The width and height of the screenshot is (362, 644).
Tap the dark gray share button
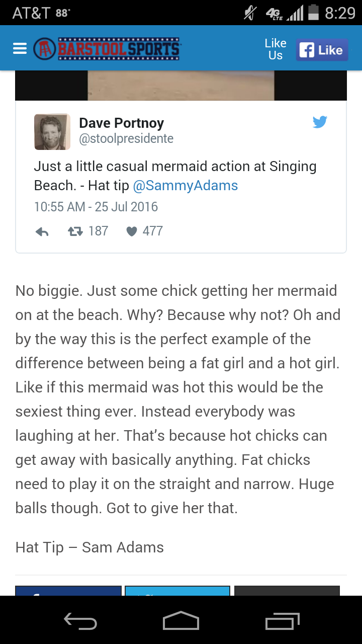coord(287,591)
